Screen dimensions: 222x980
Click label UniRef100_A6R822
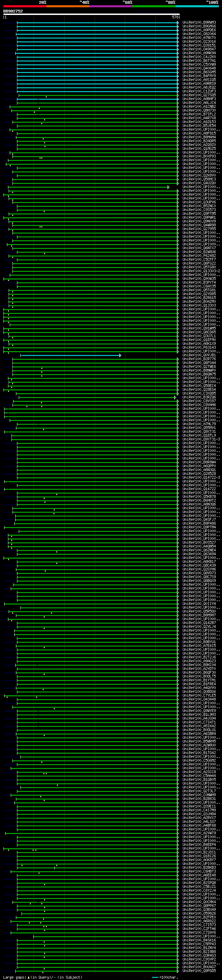tap(199, 921)
